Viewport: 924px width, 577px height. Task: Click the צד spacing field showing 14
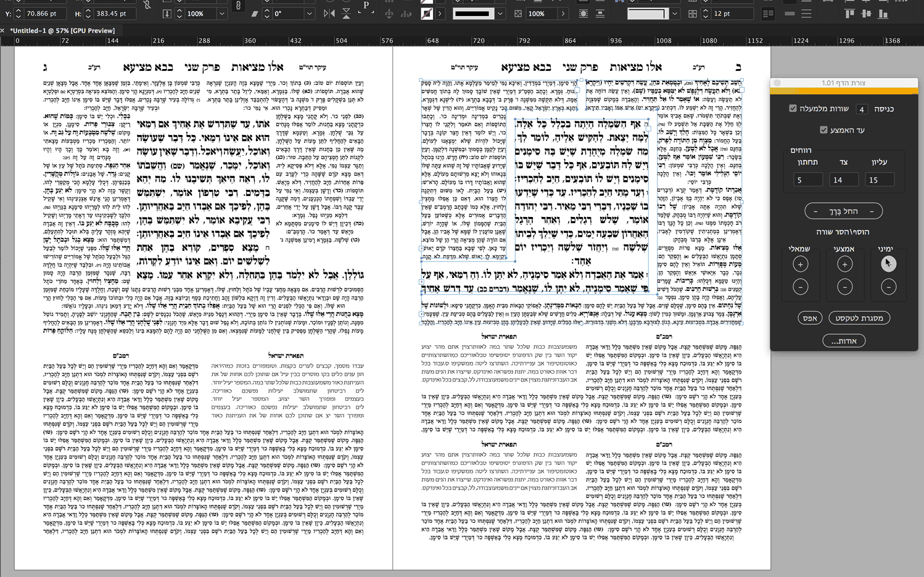click(843, 180)
